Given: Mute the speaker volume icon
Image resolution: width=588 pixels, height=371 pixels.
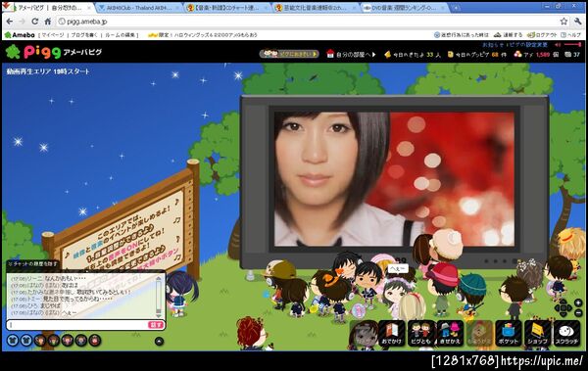Looking at the screenshot, I should tap(558, 45).
